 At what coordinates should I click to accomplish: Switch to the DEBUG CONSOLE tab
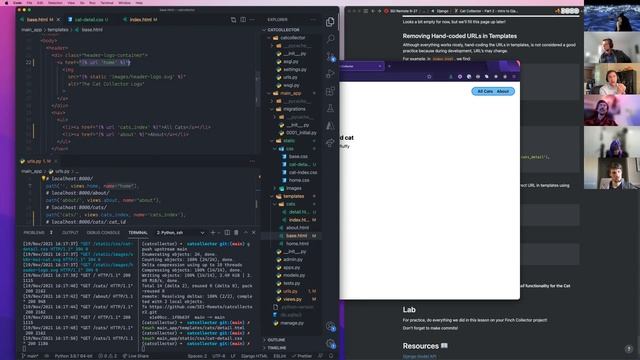pos(103,233)
